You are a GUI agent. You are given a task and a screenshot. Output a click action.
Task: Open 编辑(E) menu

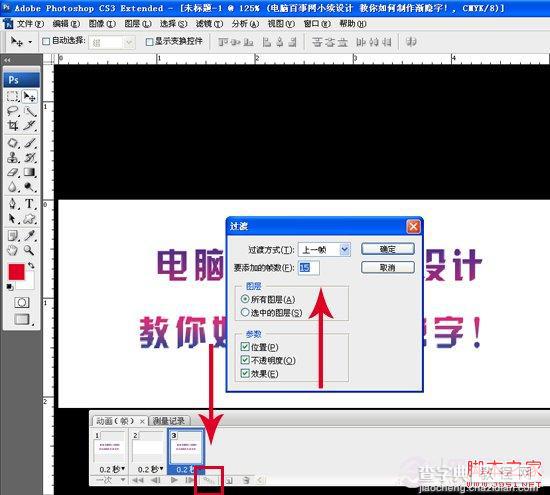pyautogui.click(x=66, y=24)
